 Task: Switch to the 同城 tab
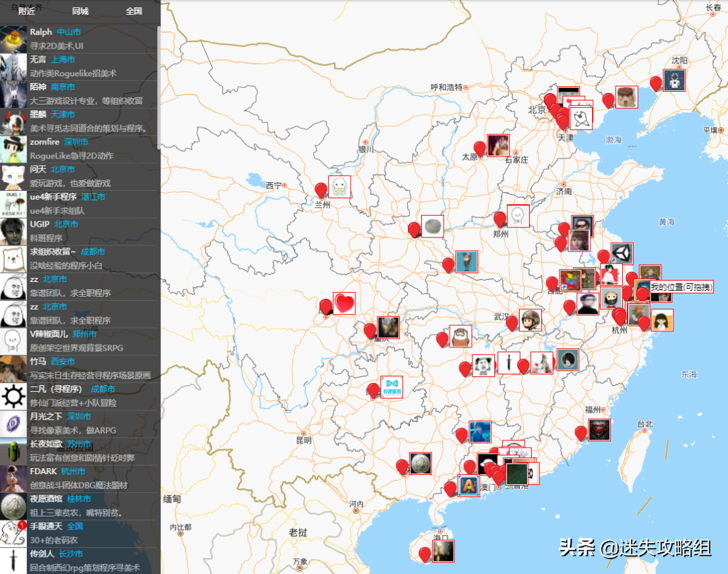tap(80, 11)
